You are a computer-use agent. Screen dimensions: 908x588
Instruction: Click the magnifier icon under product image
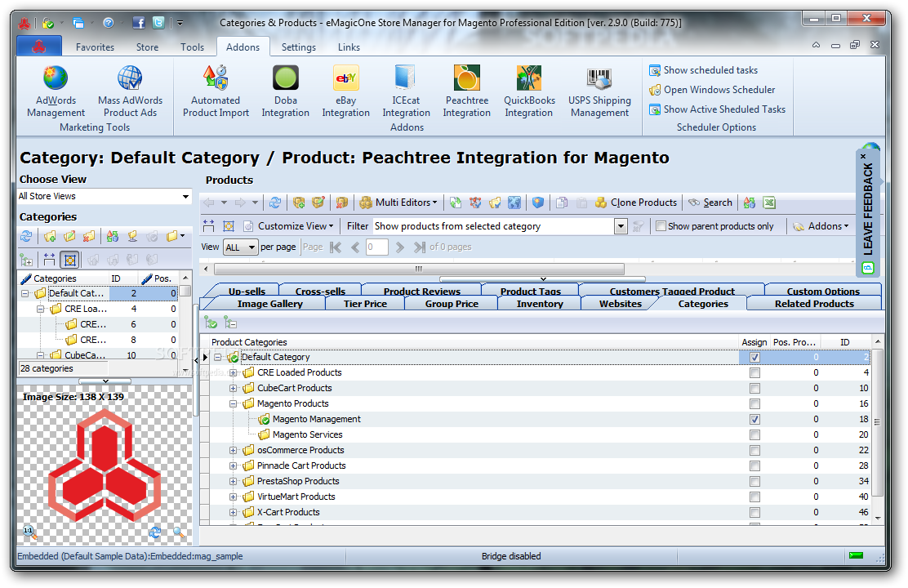pos(178,532)
